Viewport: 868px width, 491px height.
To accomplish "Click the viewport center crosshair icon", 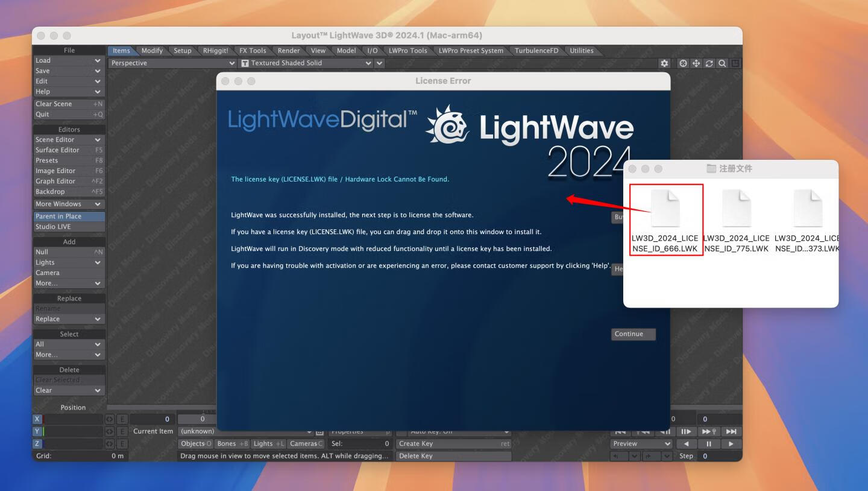I will point(683,63).
